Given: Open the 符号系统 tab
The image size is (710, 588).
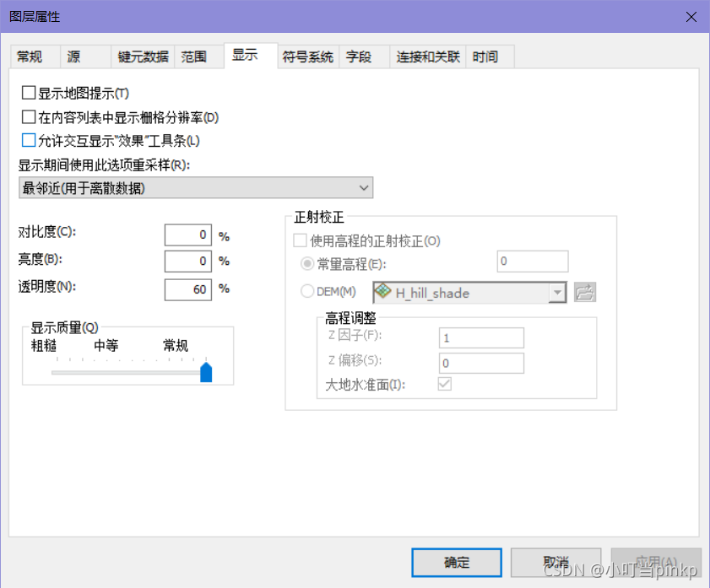Looking at the screenshot, I should (x=308, y=57).
